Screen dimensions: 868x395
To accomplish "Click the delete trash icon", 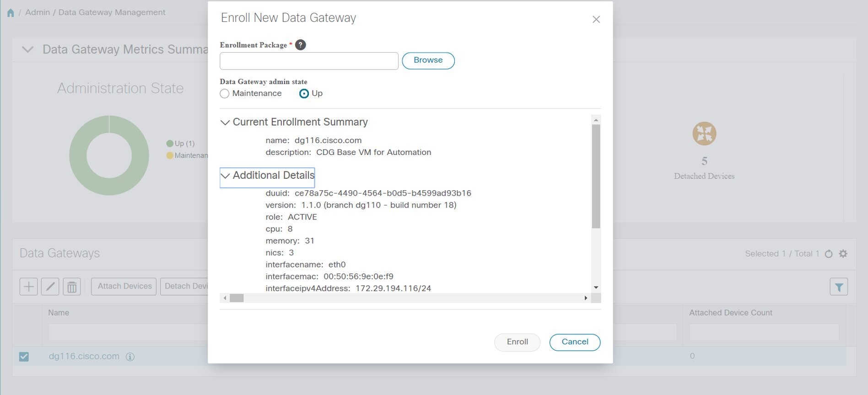I will [72, 287].
